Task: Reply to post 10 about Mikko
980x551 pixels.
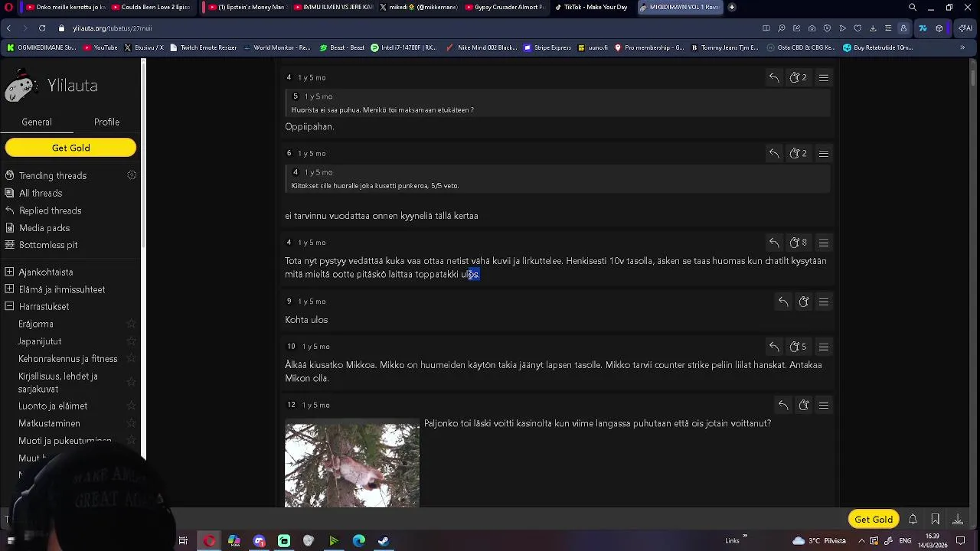Action: tap(774, 347)
